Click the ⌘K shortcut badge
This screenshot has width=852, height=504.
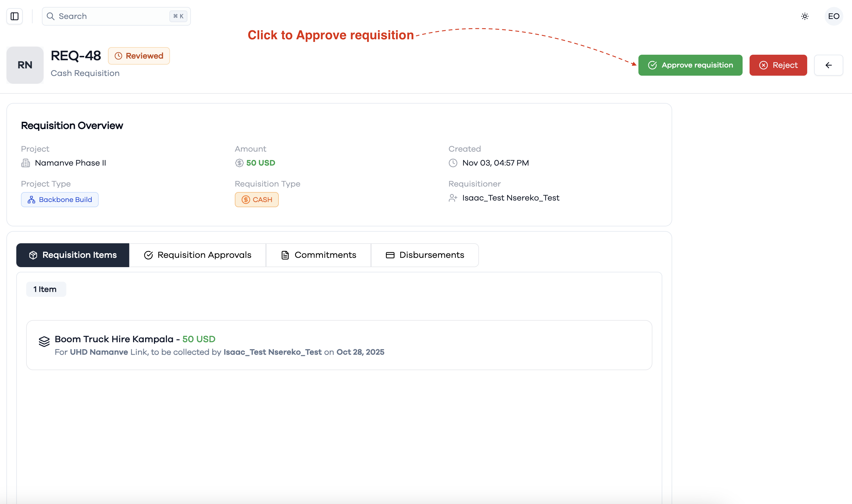point(178,16)
